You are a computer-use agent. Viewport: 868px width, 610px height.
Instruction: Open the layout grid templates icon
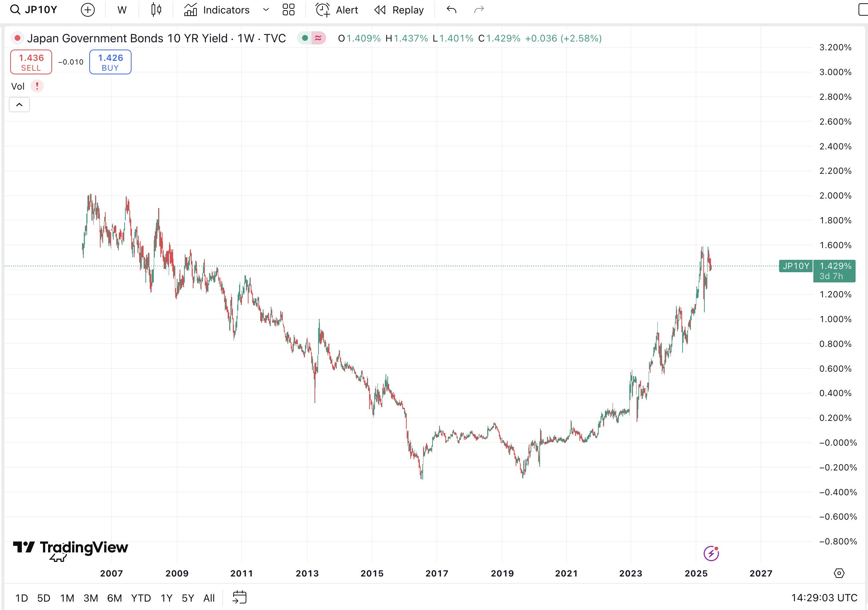[289, 10]
